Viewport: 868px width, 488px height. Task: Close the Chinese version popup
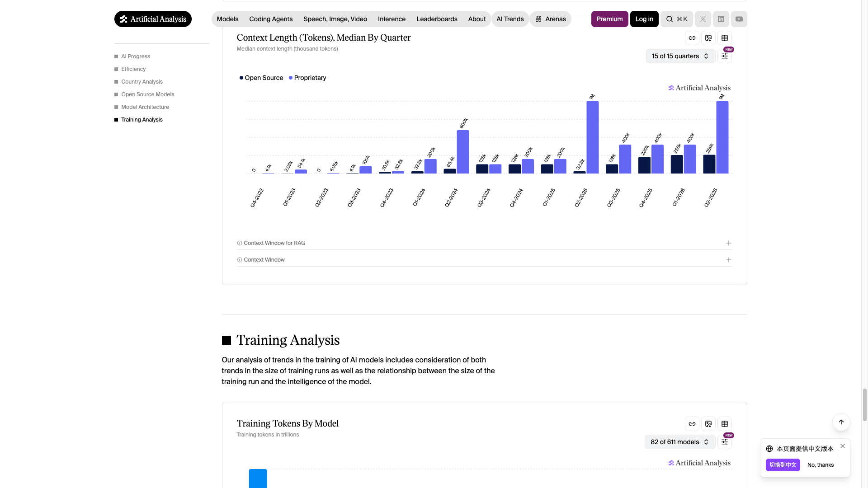click(x=843, y=446)
